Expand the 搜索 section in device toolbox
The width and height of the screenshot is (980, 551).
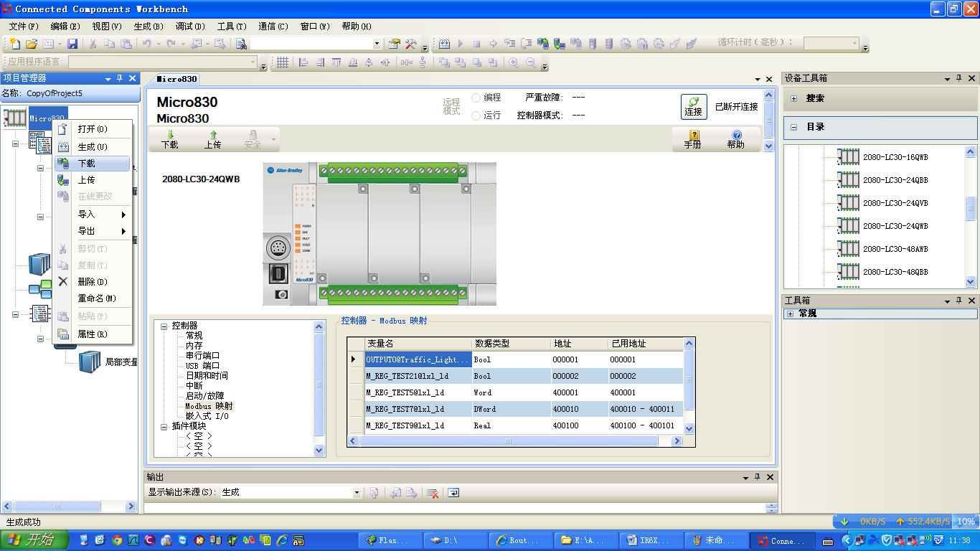point(794,98)
